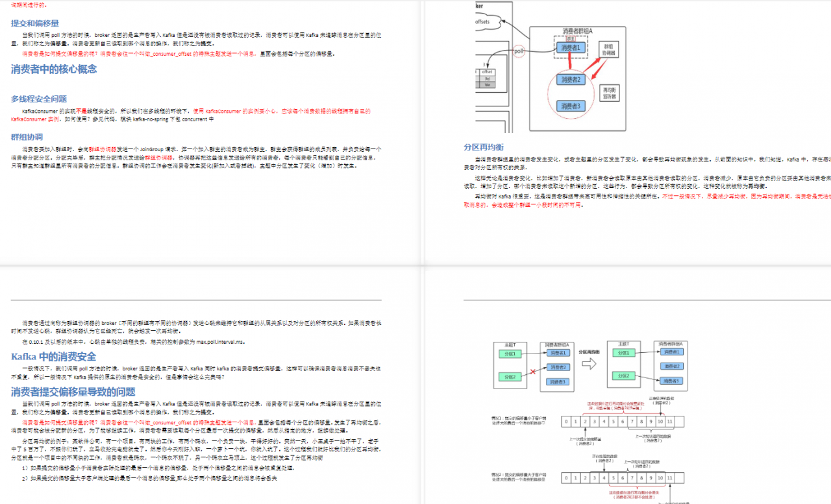Select the 再均衡监听器 box in the diagram
The image size is (831, 504).
point(609,92)
